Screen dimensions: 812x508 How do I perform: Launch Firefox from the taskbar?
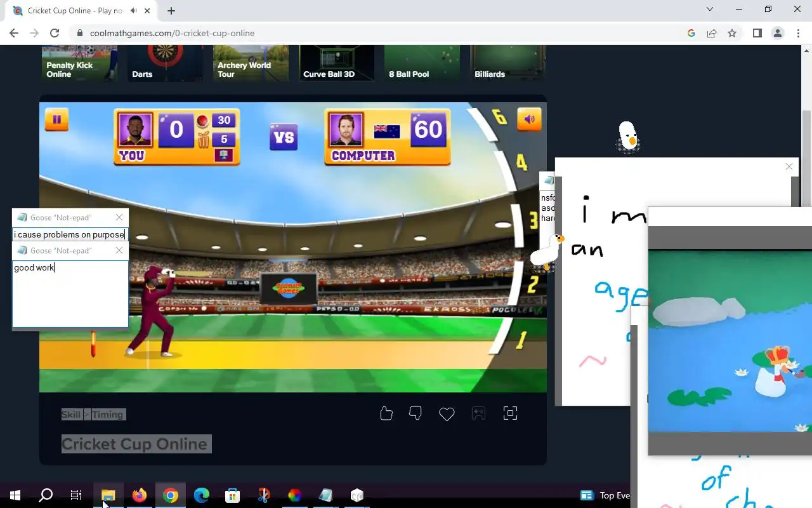pyautogui.click(x=139, y=495)
